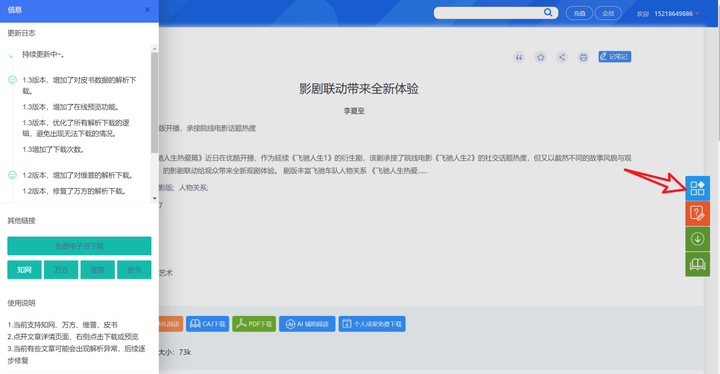Viewport: 720px width, 374px height.
Task: Favorite the article with star icon
Action: (x=540, y=57)
